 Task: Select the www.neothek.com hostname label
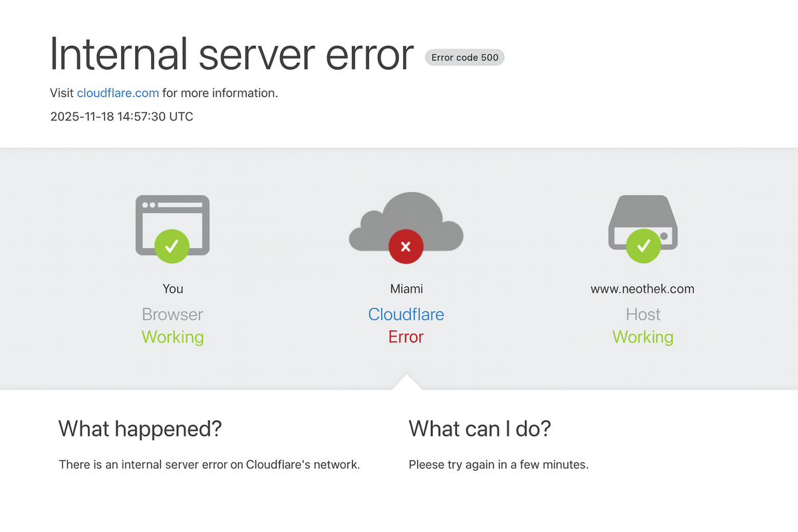642,289
